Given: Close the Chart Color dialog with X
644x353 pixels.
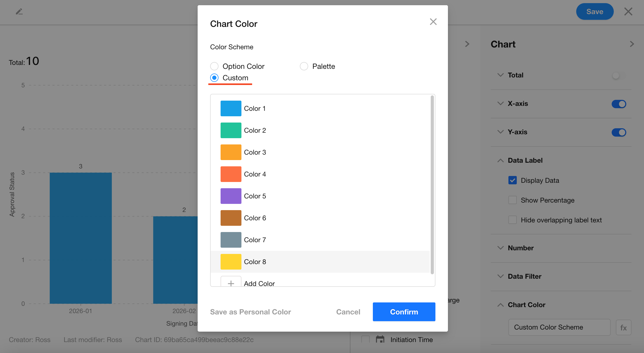Looking at the screenshot, I should (x=433, y=22).
